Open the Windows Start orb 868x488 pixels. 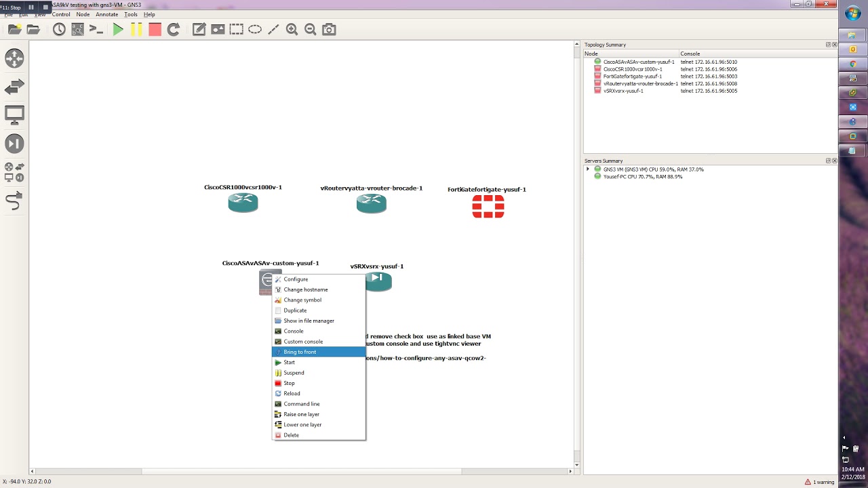(853, 14)
